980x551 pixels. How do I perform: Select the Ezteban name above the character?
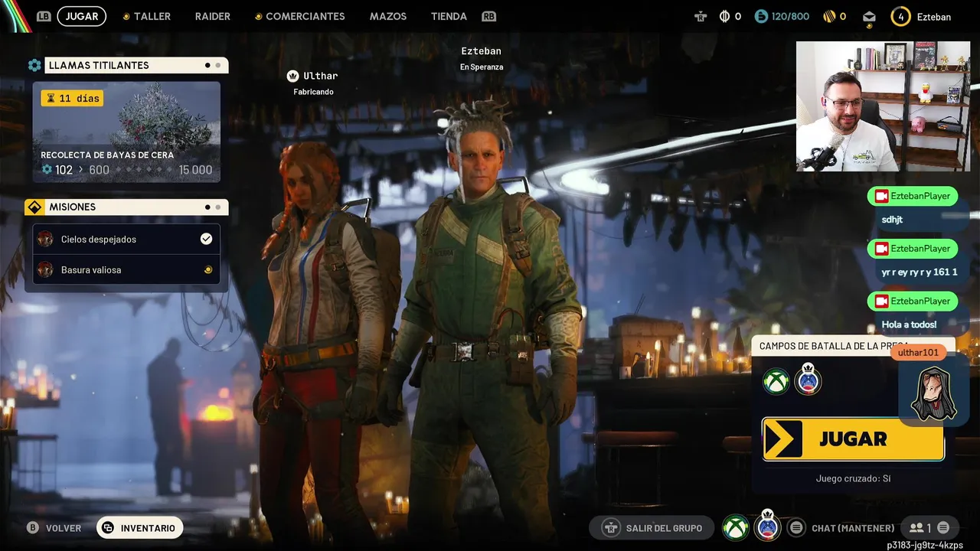click(481, 51)
